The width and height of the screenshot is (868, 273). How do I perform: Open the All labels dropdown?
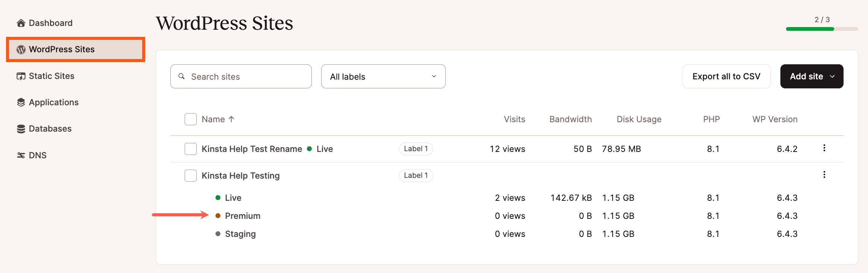[x=383, y=76]
